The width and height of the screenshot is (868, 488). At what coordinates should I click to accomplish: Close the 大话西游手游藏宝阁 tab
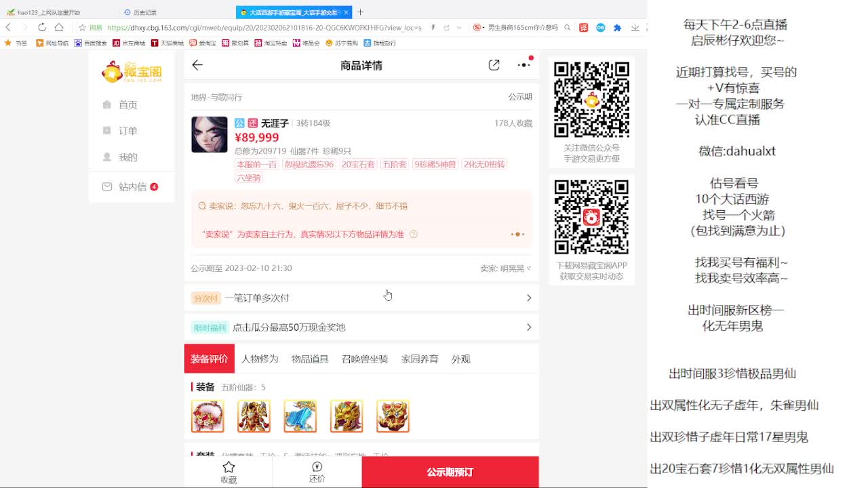coord(347,12)
